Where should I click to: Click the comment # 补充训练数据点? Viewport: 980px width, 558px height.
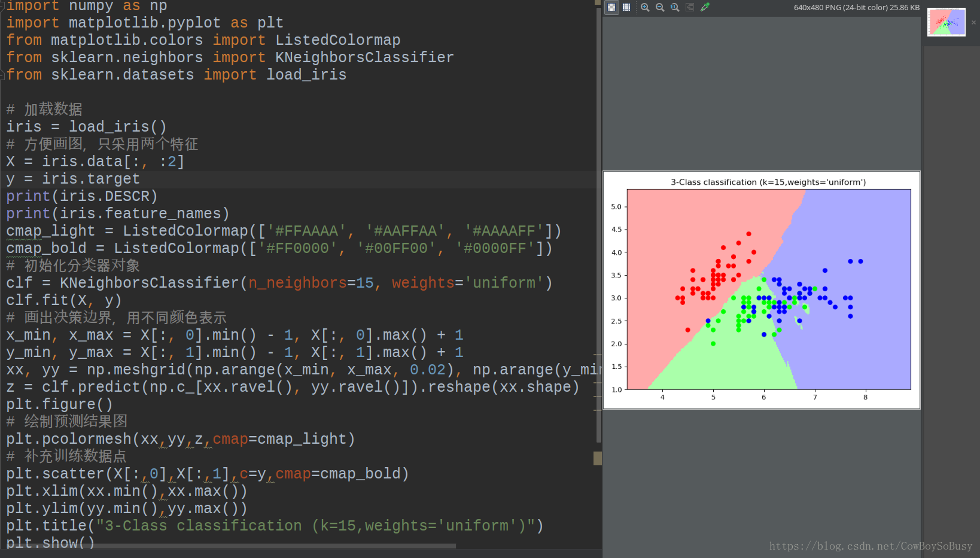66,456
